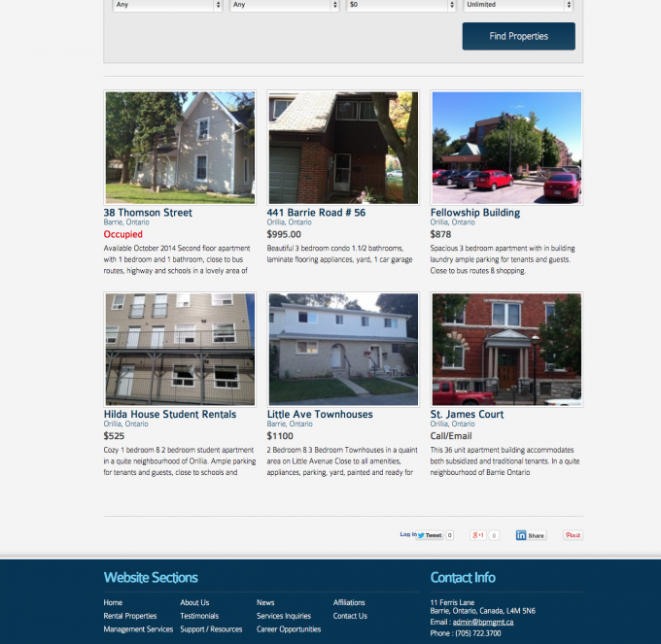The width and height of the screenshot is (661, 644).
Task: Click the Google +1 button
Action: coord(478,535)
